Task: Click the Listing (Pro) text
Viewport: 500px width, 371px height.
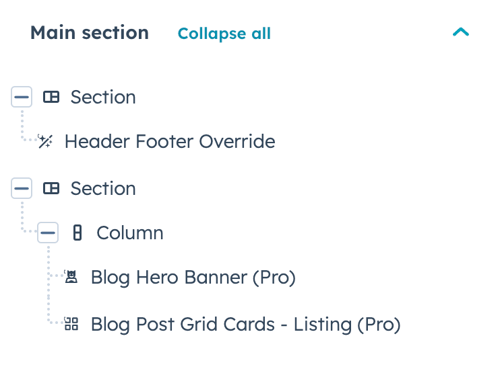Action: [347, 324]
